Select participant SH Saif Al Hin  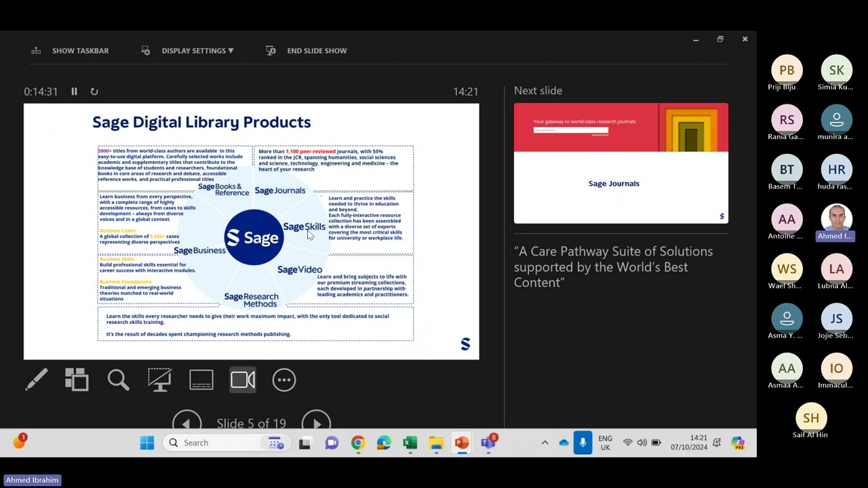point(811,422)
